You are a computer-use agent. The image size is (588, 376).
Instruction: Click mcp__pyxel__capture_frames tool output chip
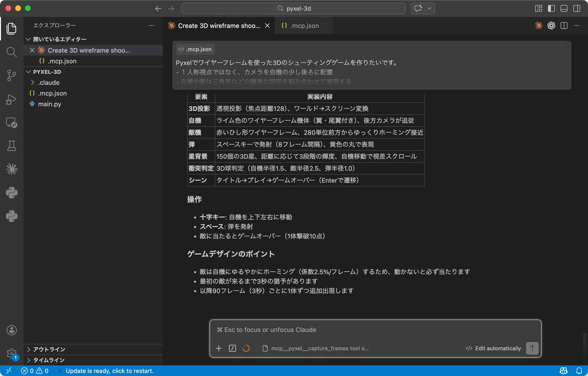[x=316, y=348]
